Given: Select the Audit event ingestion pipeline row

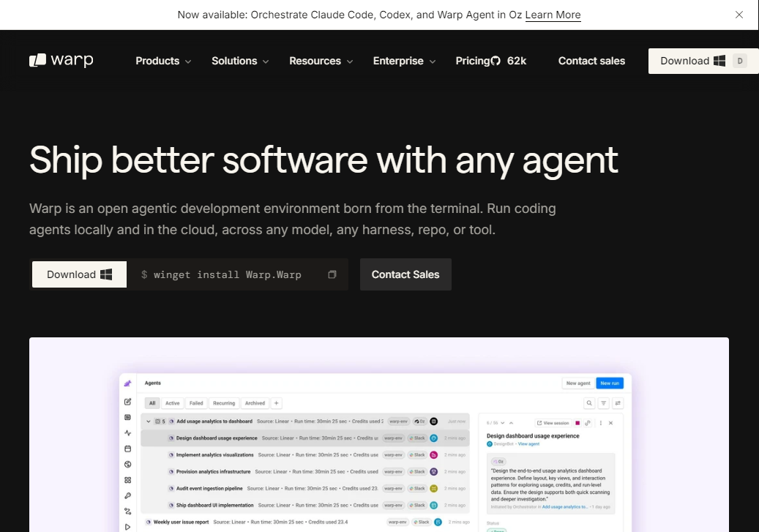Looking at the screenshot, I should [x=305, y=488].
